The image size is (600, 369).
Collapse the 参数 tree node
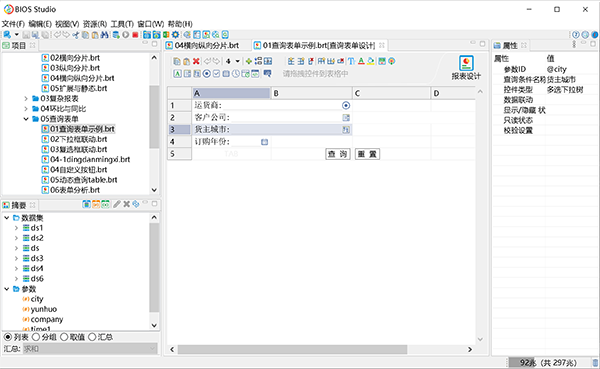7,289
